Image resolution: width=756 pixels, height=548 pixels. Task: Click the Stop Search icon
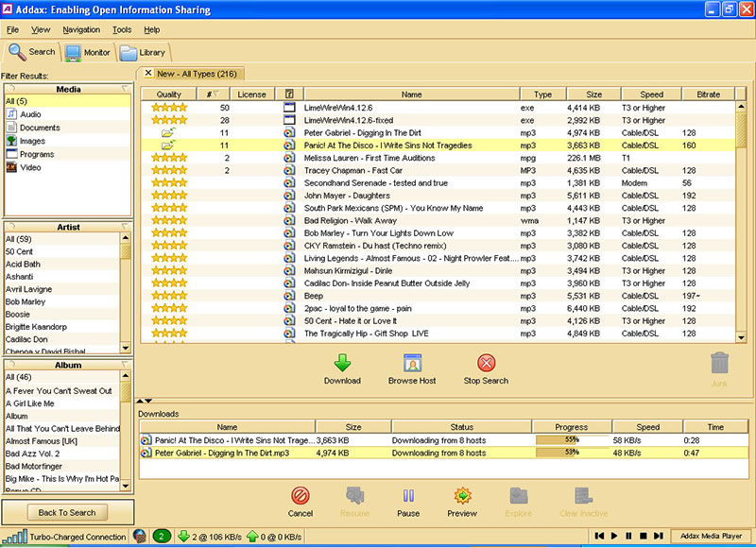485,362
